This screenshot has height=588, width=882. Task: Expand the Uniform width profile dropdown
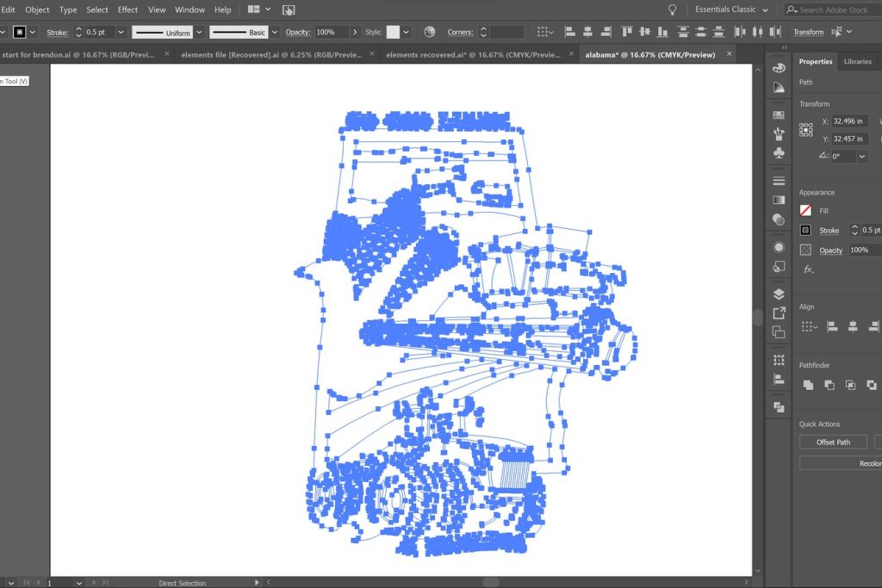(x=199, y=32)
